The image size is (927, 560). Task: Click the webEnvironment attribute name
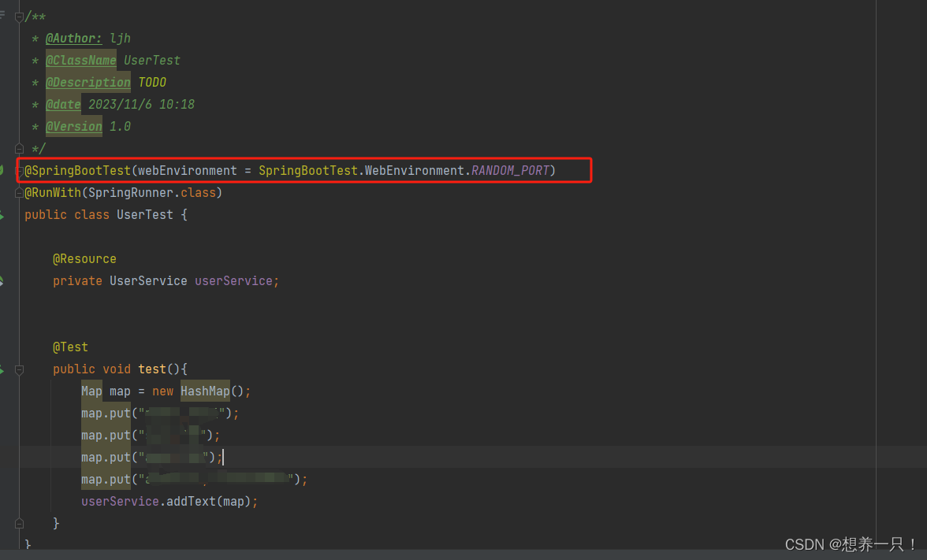(188, 171)
